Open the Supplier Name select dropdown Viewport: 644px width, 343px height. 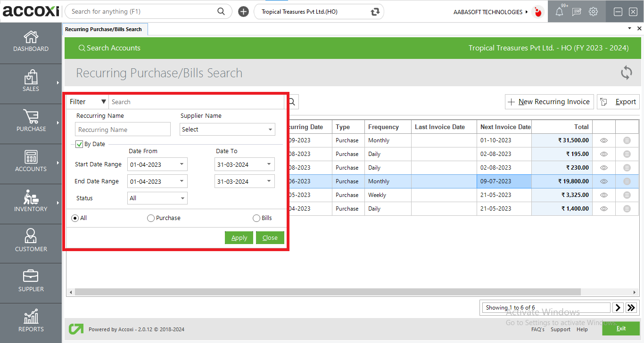(227, 129)
